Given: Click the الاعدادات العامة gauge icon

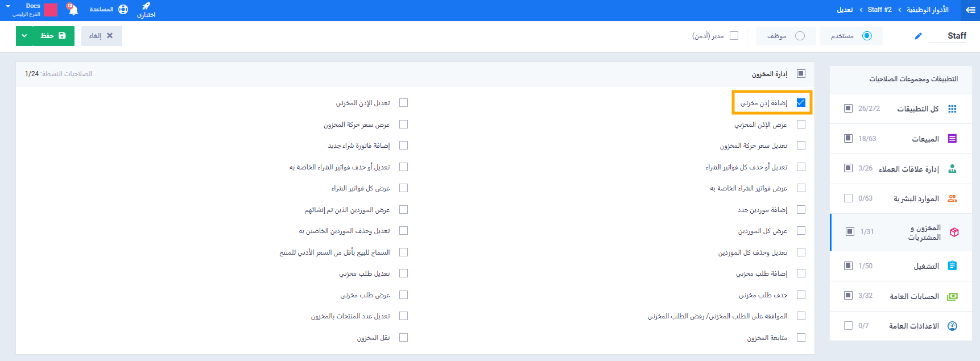Looking at the screenshot, I should (x=952, y=326).
